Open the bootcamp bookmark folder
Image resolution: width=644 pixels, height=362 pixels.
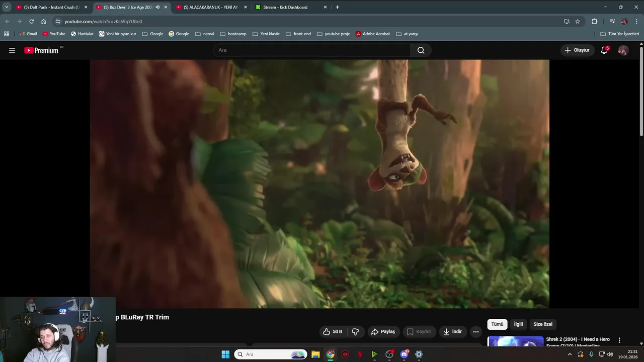(233, 34)
